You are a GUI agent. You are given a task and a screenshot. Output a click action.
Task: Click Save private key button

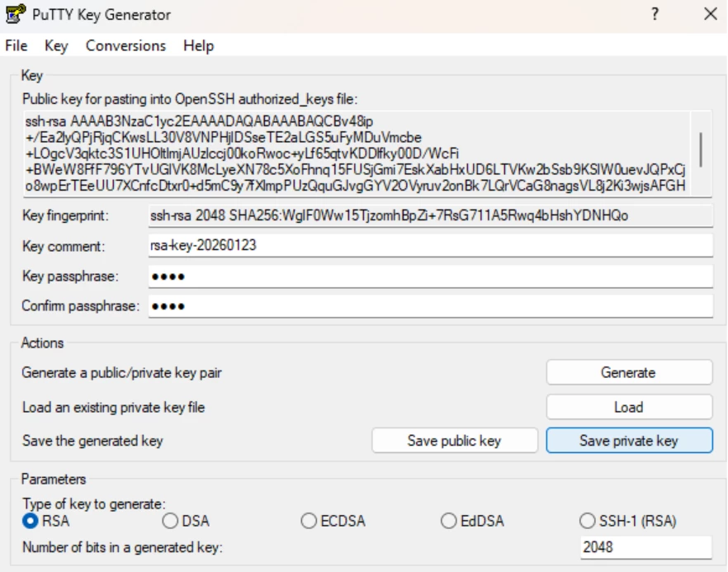[629, 440]
